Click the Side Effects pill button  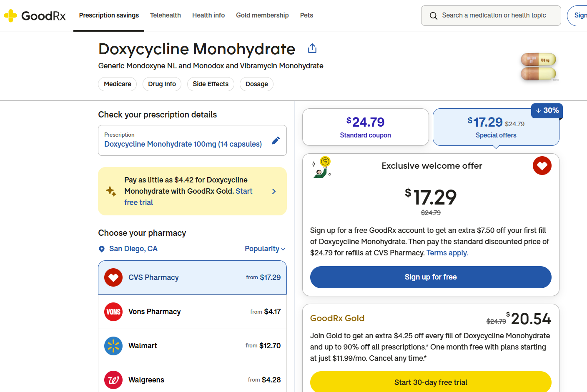tap(211, 84)
